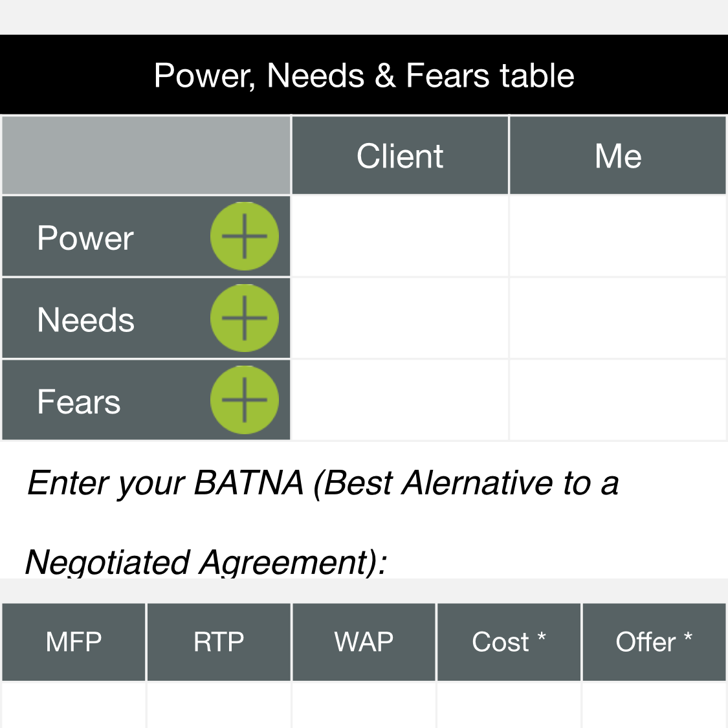Select the Me Needs cell
Viewport: 728px width, 728px height.
[x=618, y=318]
